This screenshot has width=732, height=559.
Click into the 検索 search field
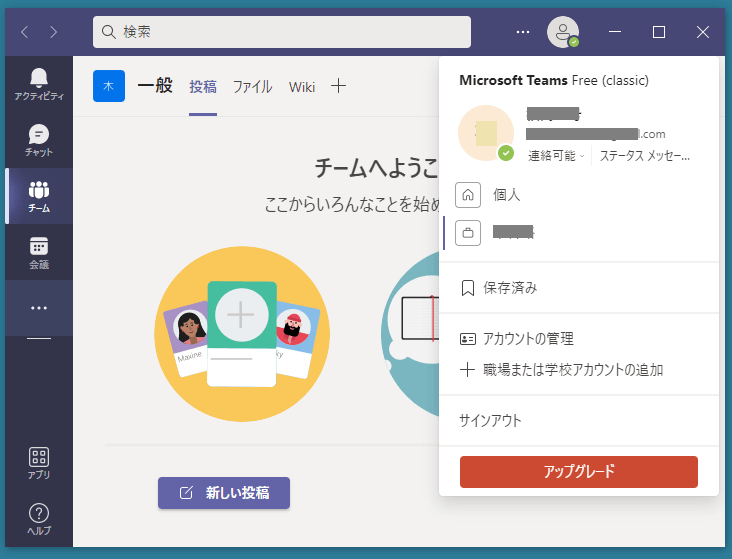tap(282, 32)
